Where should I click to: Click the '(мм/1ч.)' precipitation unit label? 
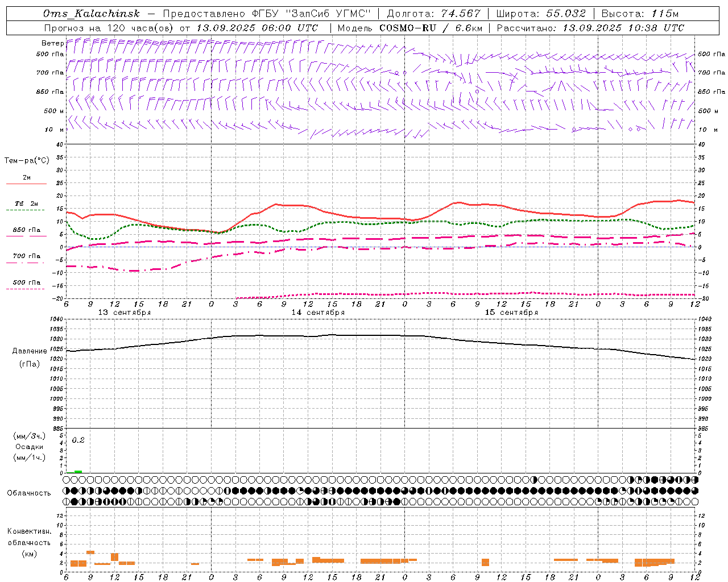pyautogui.click(x=30, y=458)
